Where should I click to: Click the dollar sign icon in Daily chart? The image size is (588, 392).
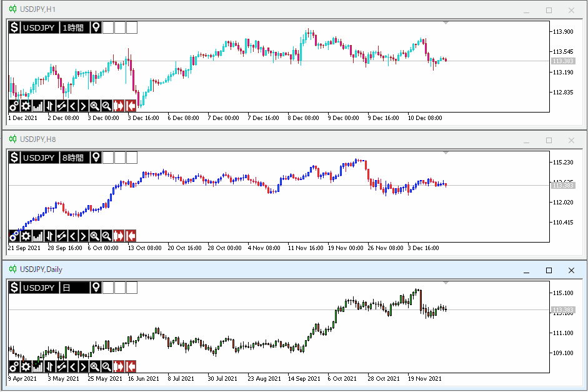[x=14, y=288]
